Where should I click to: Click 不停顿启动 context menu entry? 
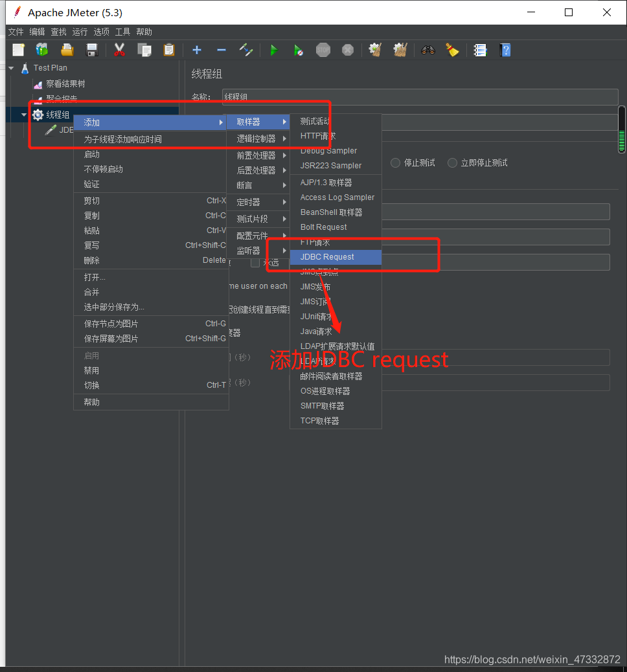(151, 169)
